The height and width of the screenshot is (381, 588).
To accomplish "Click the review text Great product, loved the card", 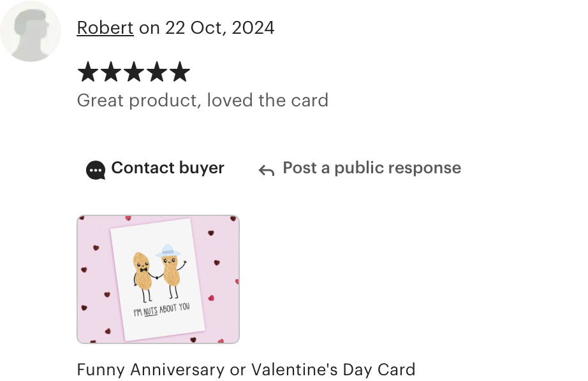I will (203, 101).
